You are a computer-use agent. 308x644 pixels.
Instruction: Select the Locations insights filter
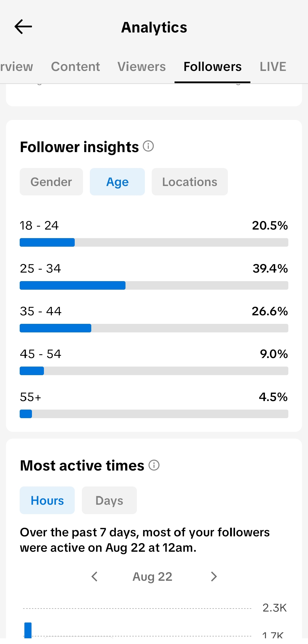tap(190, 182)
